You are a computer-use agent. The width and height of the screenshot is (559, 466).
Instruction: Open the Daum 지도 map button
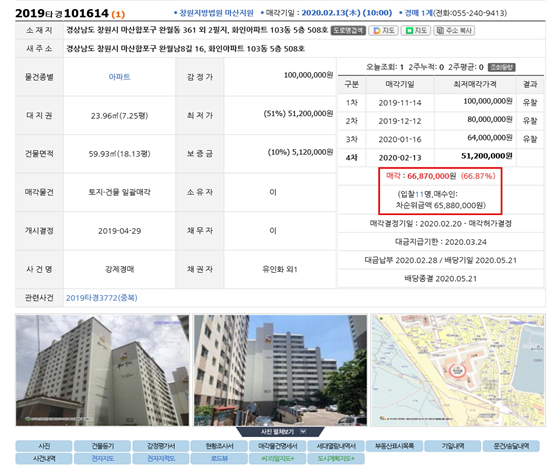click(383, 31)
